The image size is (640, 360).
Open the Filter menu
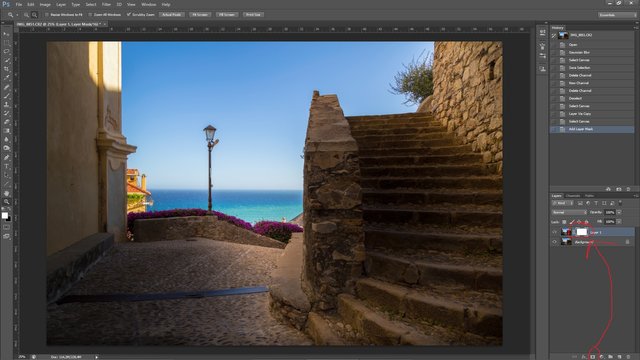point(106,4)
